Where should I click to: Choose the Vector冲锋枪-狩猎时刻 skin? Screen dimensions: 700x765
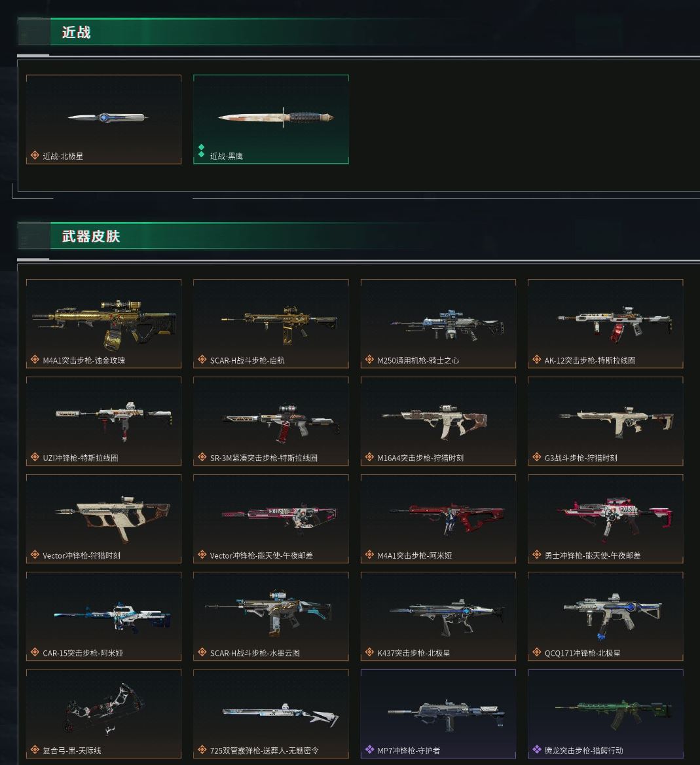click(x=103, y=519)
